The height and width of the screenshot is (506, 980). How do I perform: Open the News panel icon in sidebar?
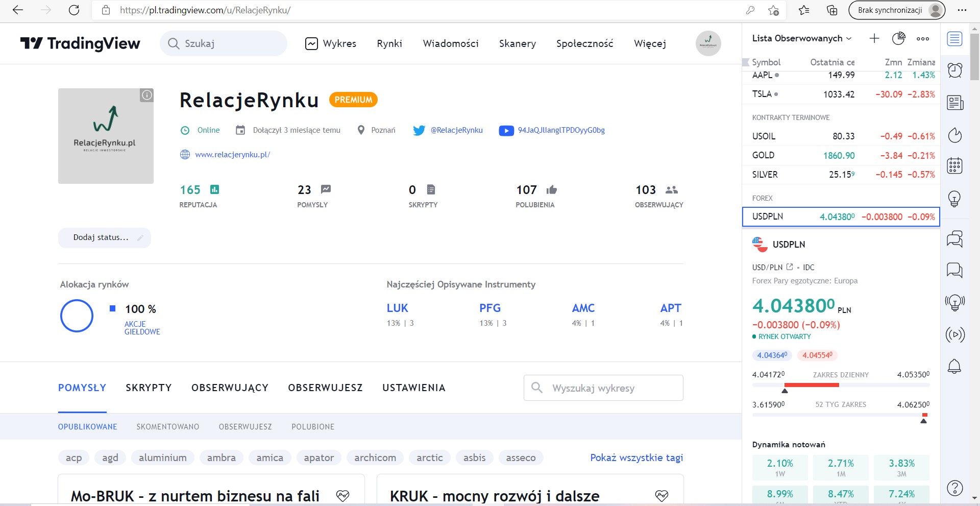point(954,103)
